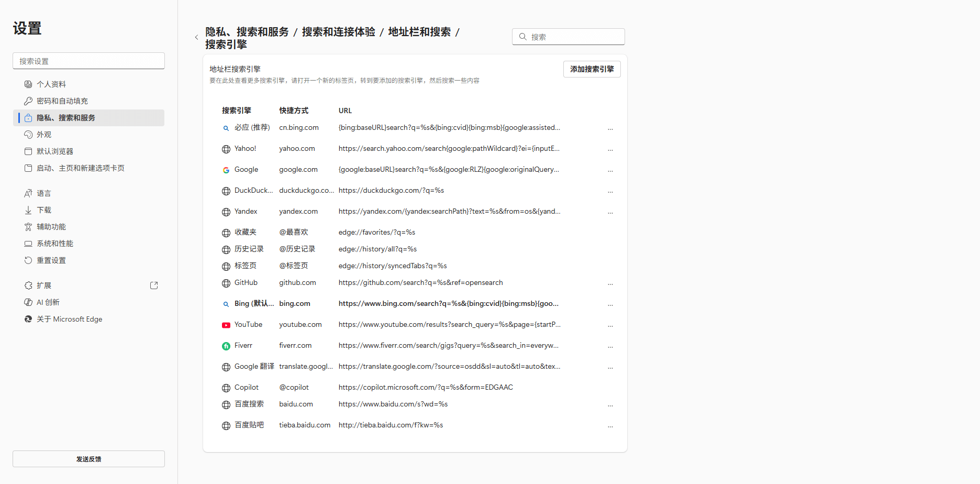
Task: Open more options for the YouTube entry
Action: tap(610, 325)
